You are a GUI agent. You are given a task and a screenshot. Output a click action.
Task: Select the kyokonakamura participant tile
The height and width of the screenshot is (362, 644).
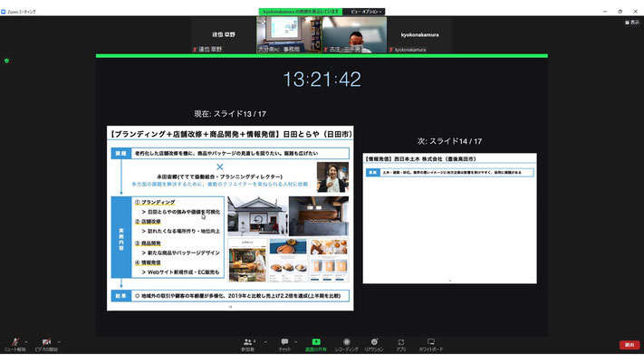419,35
